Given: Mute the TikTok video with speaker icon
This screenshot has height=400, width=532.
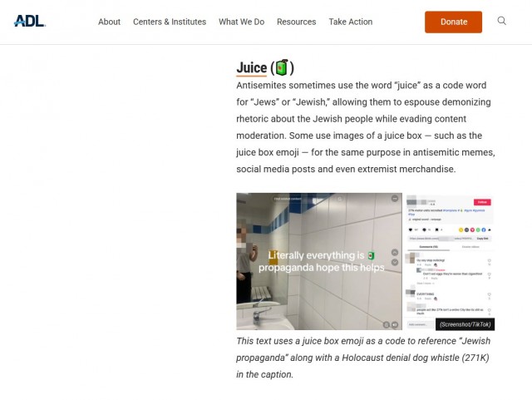Looking at the screenshot, I should (394, 325).
